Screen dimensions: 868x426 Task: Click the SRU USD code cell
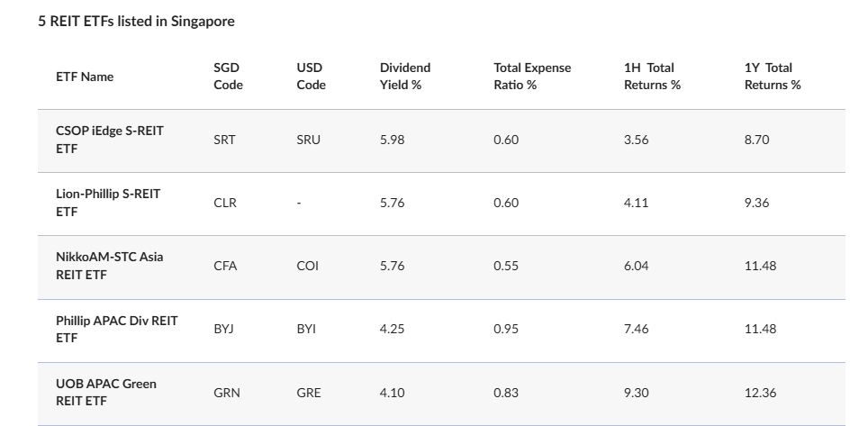point(308,140)
